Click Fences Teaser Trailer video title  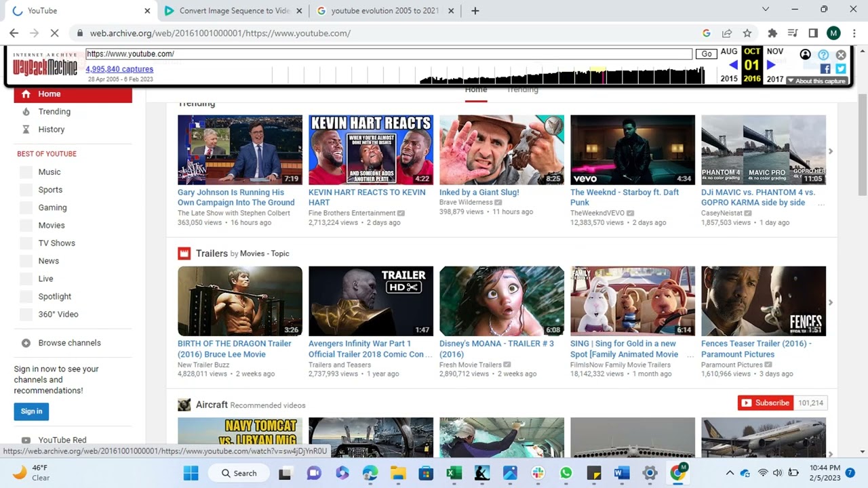[x=756, y=348]
